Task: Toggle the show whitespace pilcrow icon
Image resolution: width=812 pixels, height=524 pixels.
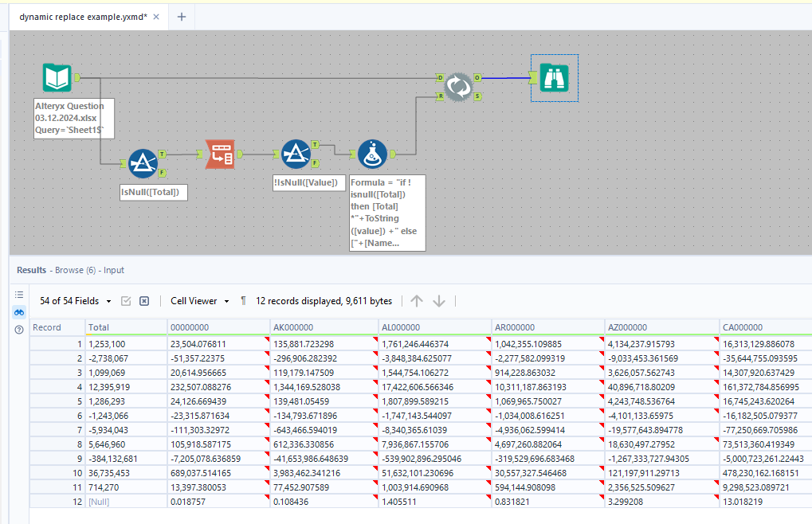Action: click(243, 301)
